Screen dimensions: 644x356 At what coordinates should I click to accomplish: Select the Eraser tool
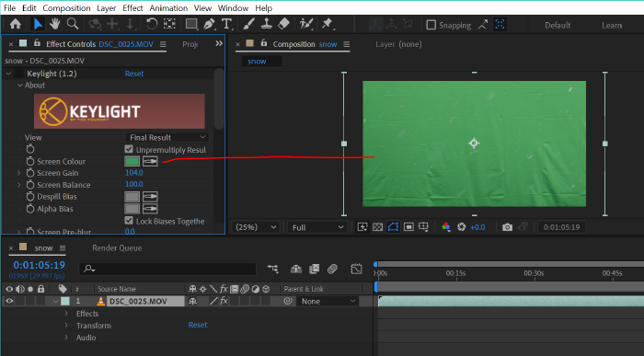283,24
